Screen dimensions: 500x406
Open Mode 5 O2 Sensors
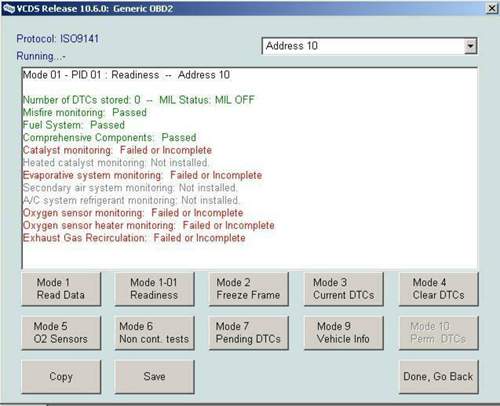point(61,333)
